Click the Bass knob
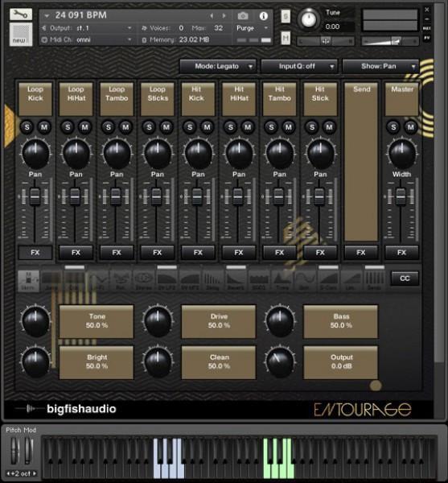The width and height of the screenshot is (448, 483). pos(280,321)
